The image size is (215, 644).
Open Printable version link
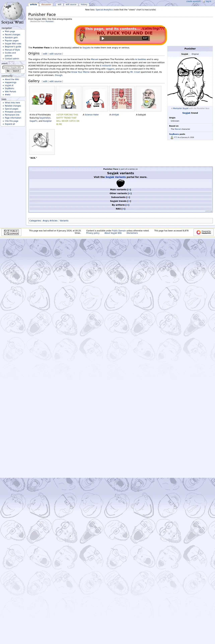coord(13,112)
